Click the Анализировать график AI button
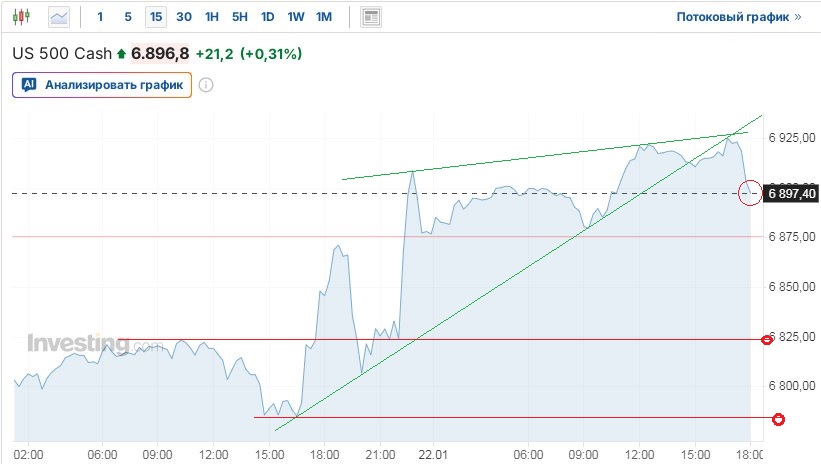This screenshot has height=464, width=821. coord(102,85)
